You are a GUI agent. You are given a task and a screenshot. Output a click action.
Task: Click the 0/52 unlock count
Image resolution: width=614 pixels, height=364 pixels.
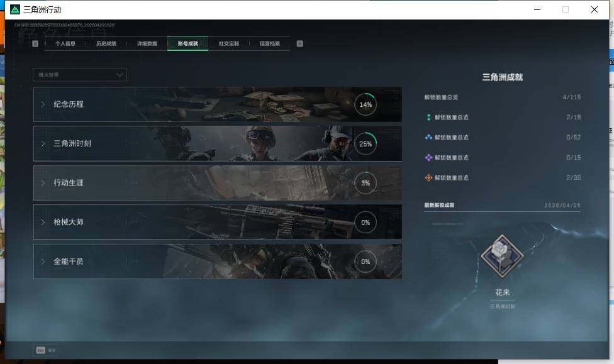tap(574, 137)
